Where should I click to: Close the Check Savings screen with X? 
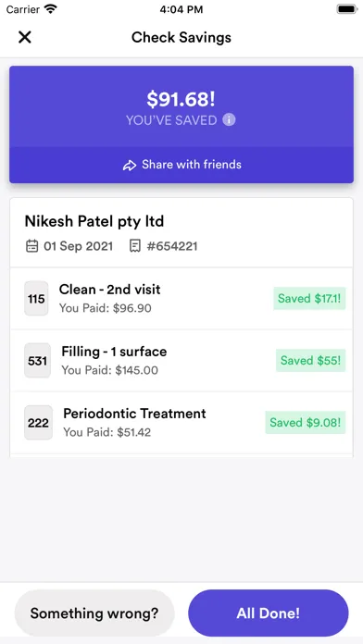click(25, 37)
